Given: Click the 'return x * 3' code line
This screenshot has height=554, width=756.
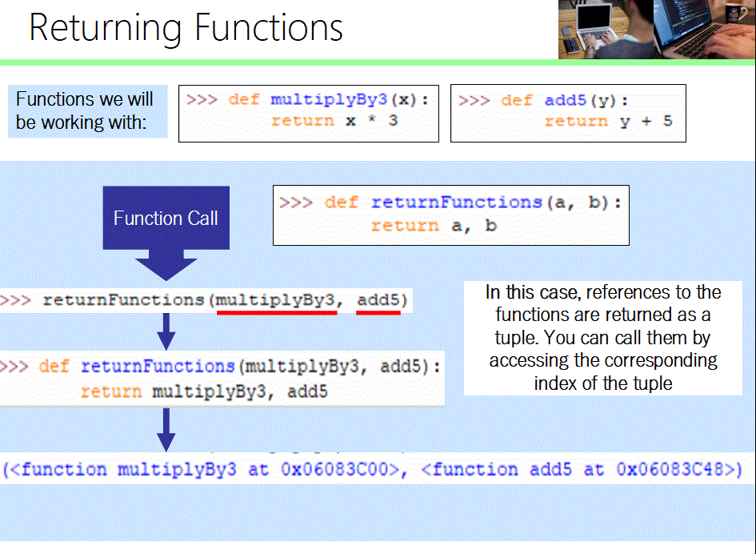Looking at the screenshot, I should click(x=334, y=120).
